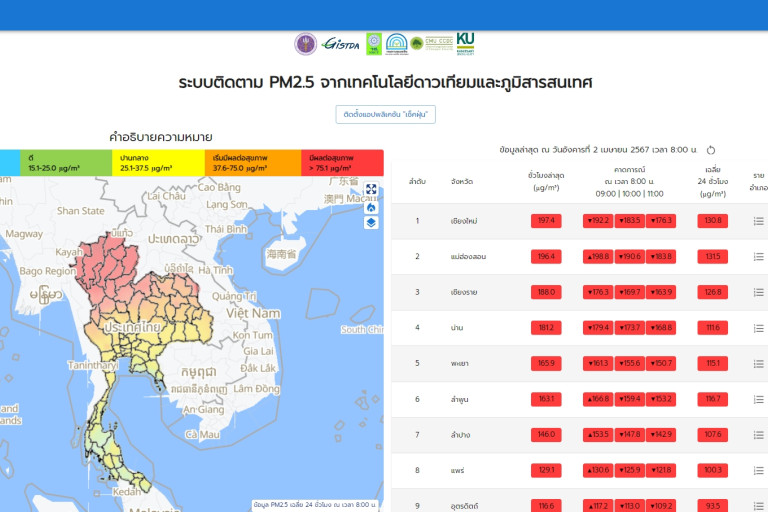Open district list for เชียงใหม่ row
This screenshot has width=768, height=512.
coord(758,221)
